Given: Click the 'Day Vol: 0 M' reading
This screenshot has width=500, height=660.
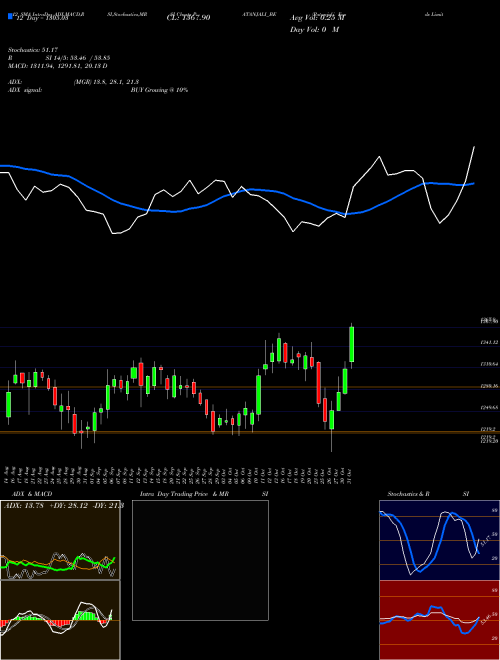Looking at the screenshot, I should 314,30.
